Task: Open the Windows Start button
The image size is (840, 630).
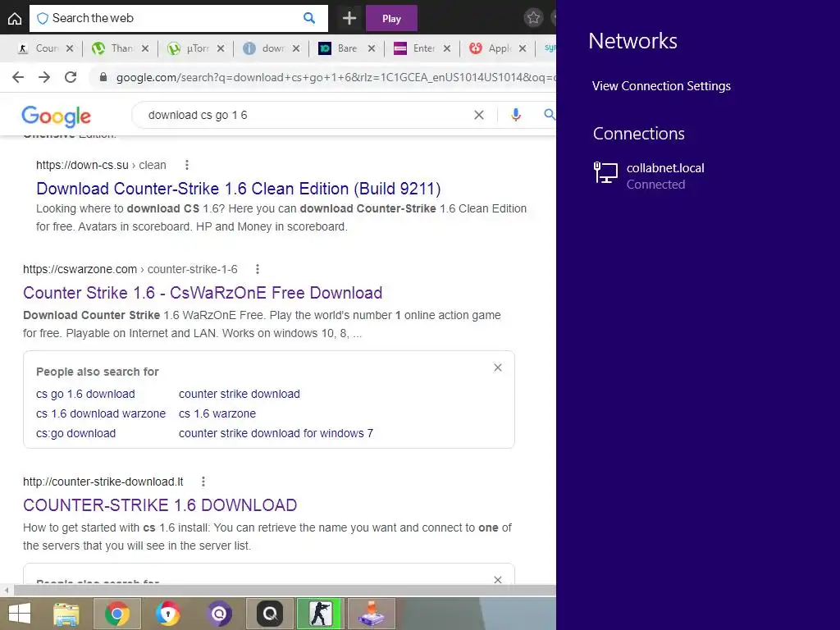Action: (20, 614)
